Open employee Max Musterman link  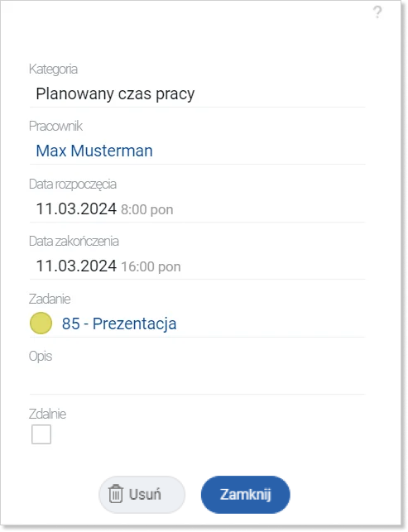coord(94,151)
